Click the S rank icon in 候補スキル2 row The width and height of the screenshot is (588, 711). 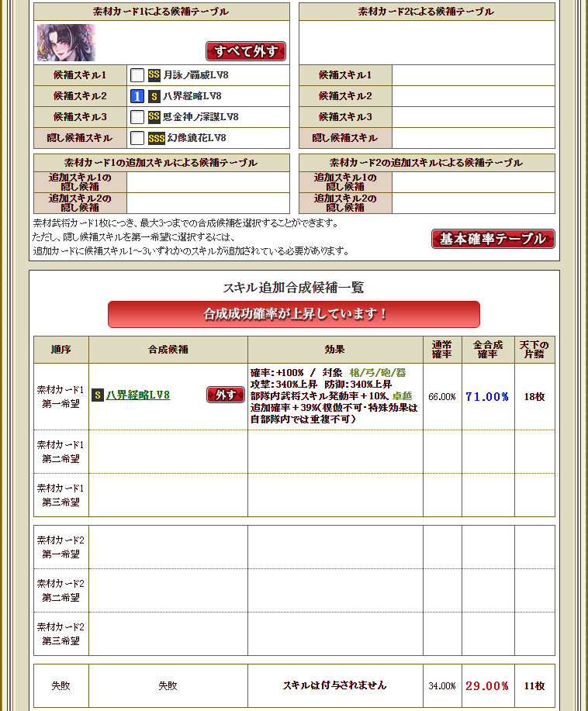tap(154, 96)
